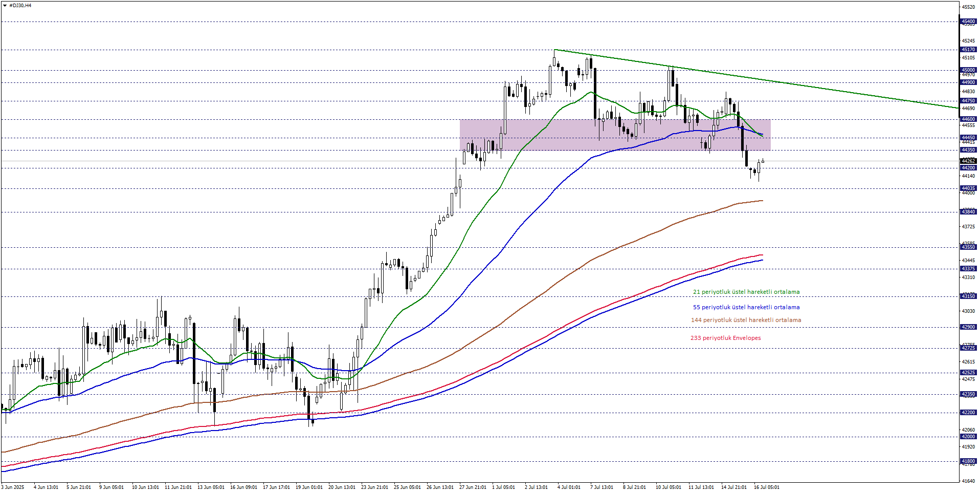Click the current price tag 44262
Viewport: 980px width, 493px height.
[x=968, y=161]
